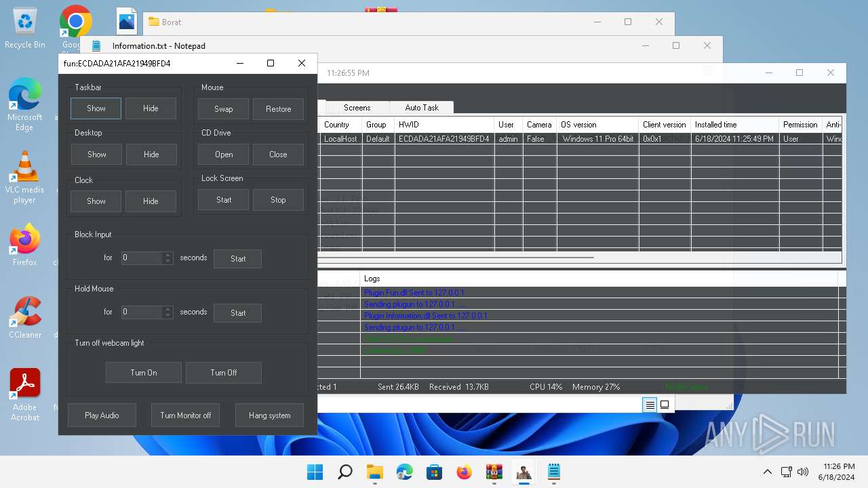Click Play Audio button
This screenshot has height=488, width=868.
coord(102,415)
